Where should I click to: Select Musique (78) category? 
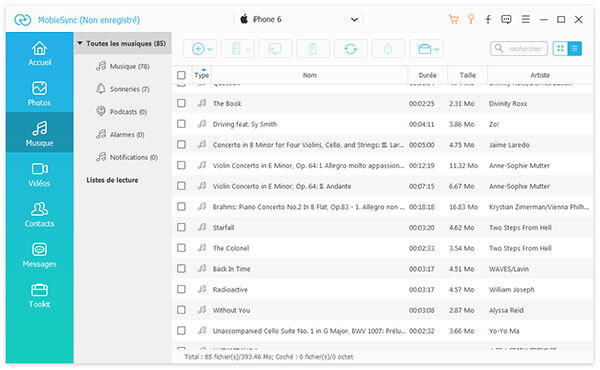pos(123,66)
